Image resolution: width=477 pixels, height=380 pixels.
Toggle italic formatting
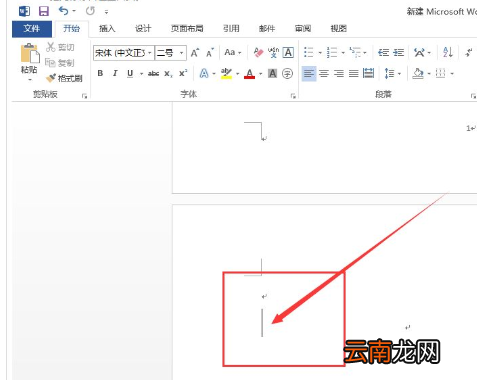point(115,73)
